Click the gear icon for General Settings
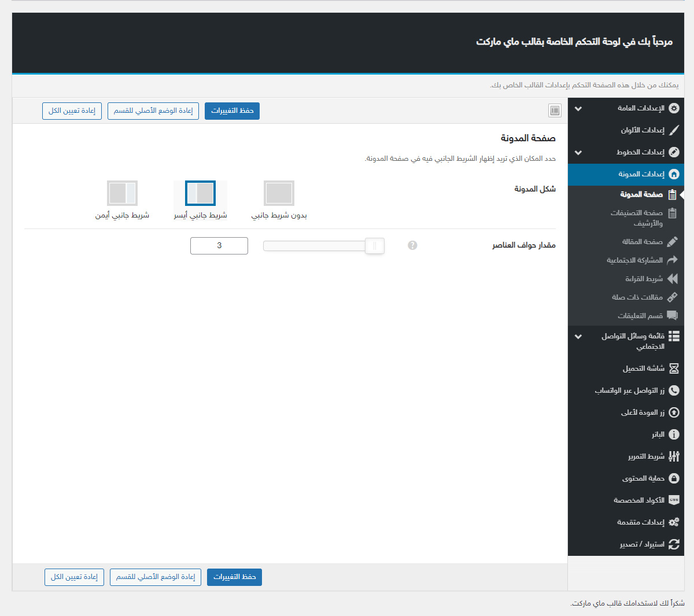 pos(674,108)
